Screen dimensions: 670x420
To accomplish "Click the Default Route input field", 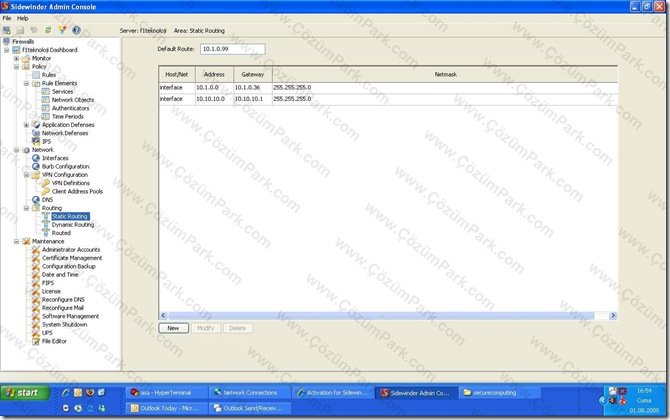I will pyautogui.click(x=232, y=49).
